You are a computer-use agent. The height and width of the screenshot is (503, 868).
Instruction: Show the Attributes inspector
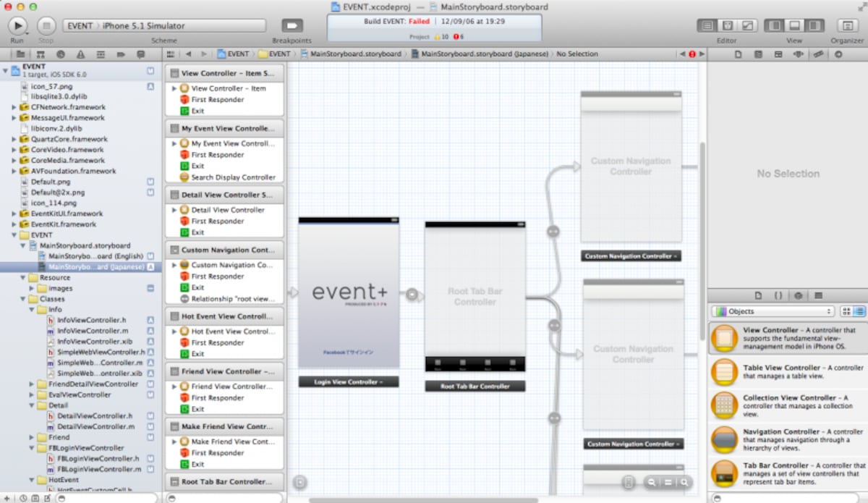(798, 54)
